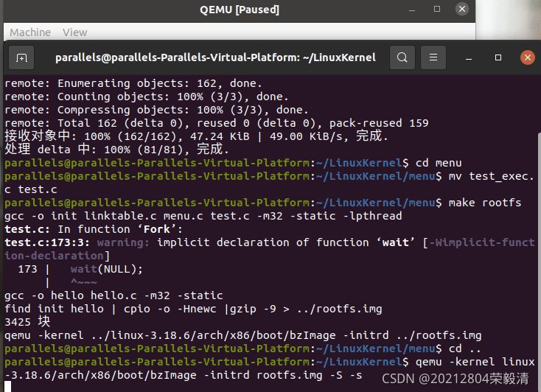Viewport: 541px width, 392px height.
Task: Click the 'gcc -o init linktable.c' line
Action: coord(203,216)
